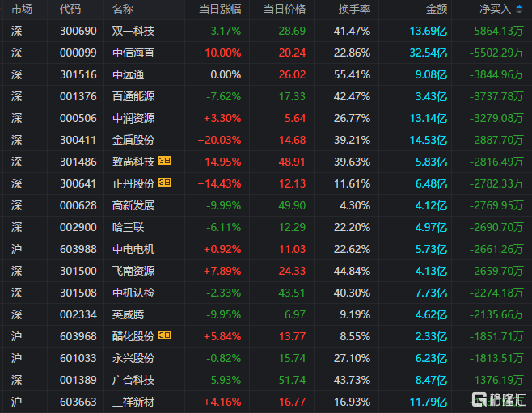
Task: Open stock 中远通
Action: click(x=129, y=74)
